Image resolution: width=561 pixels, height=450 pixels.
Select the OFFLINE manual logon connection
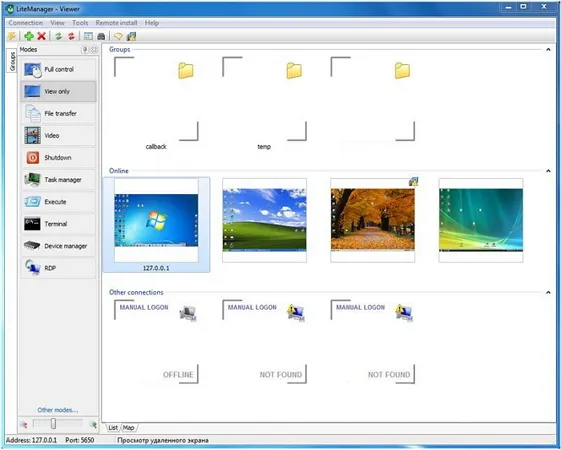156,342
